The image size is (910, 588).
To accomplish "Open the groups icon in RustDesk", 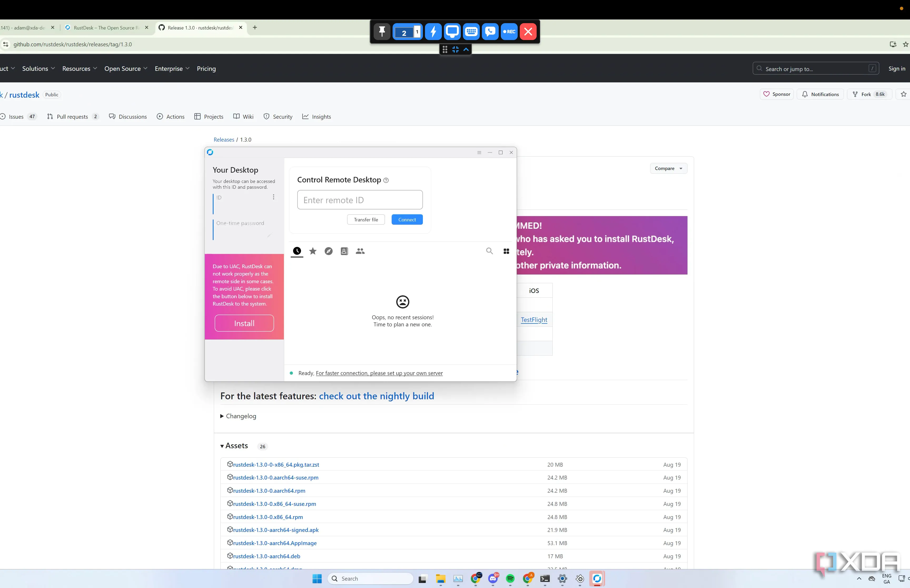I will (360, 251).
